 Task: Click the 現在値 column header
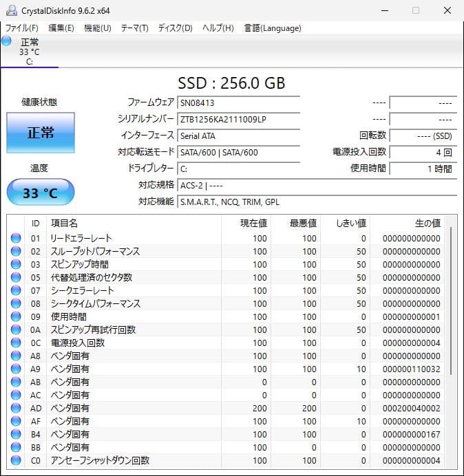click(246, 223)
